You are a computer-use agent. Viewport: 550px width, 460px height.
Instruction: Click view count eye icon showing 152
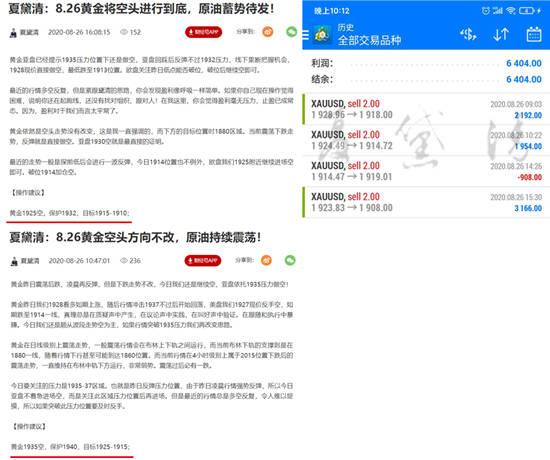124,32
